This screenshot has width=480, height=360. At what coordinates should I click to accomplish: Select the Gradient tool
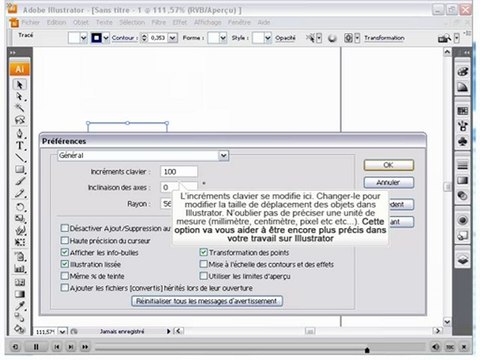(20, 294)
